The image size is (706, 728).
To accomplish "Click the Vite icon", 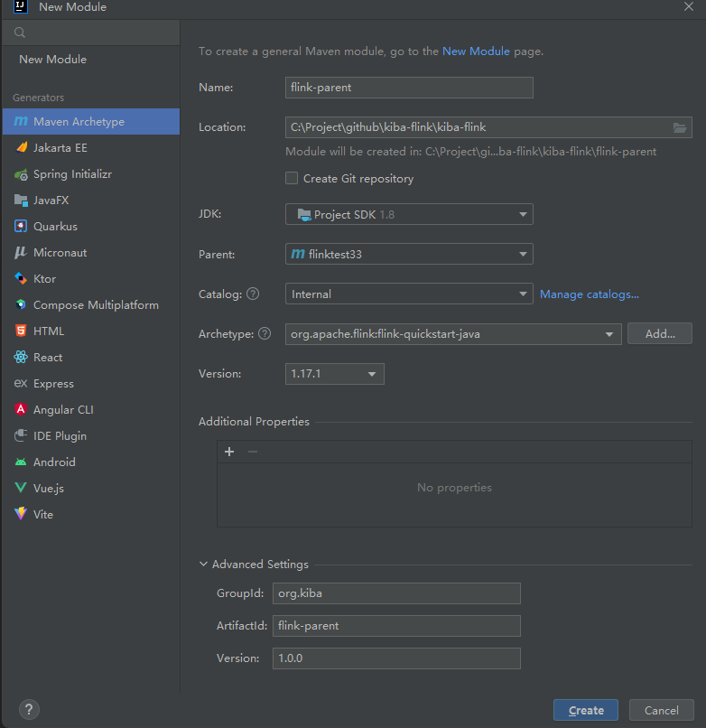I will click(x=21, y=514).
